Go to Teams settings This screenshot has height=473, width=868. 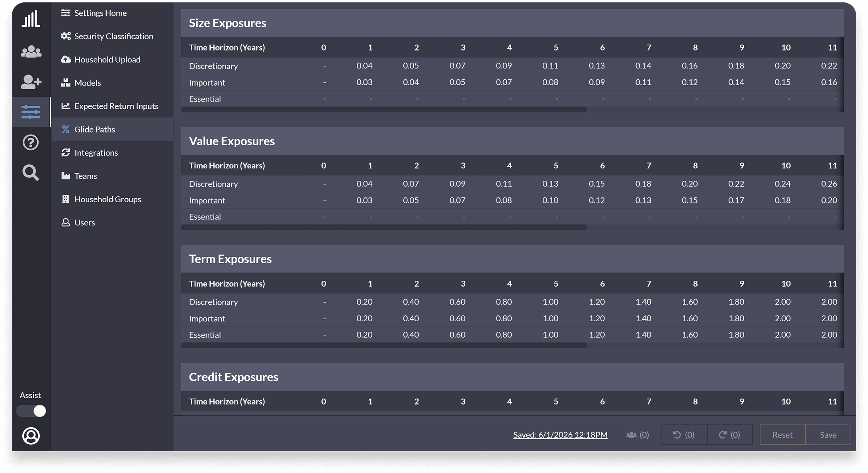[112, 176]
